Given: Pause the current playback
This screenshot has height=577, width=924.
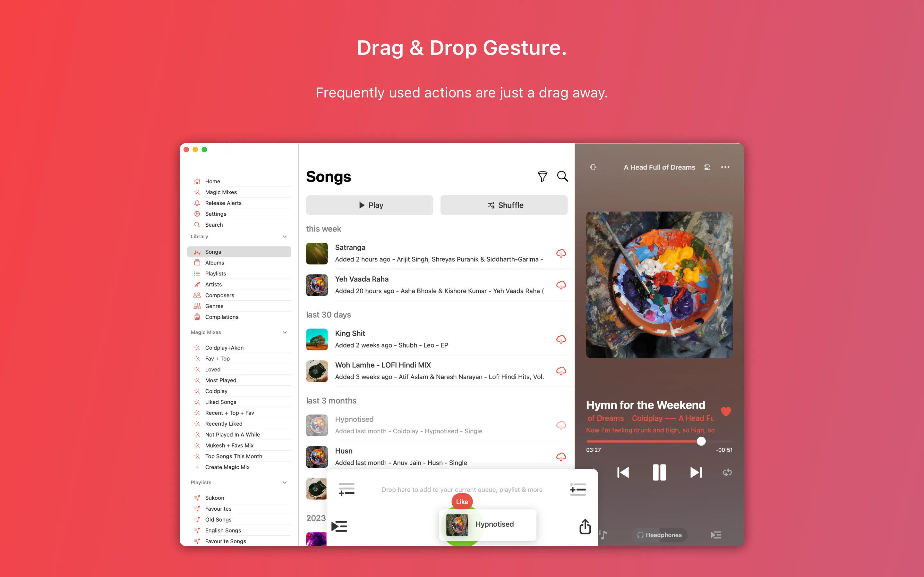Looking at the screenshot, I should coord(659,472).
